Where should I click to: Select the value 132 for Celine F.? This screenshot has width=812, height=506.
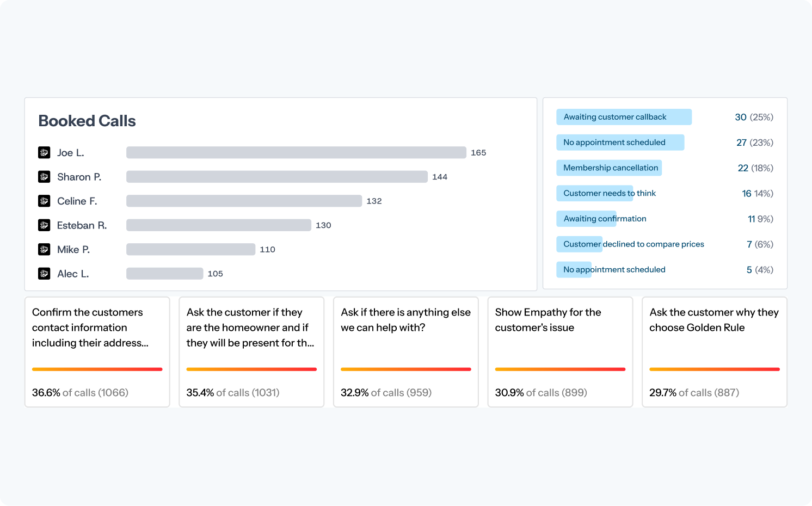(374, 201)
